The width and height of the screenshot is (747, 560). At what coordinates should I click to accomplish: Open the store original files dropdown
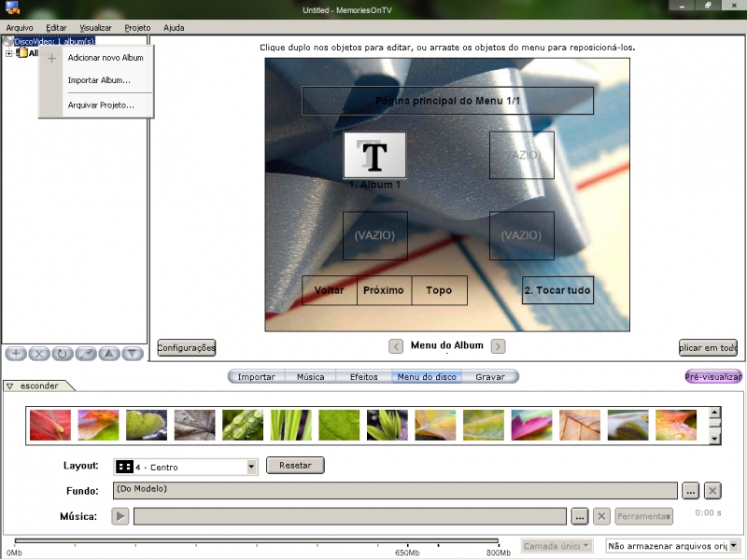tap(734, 546)
